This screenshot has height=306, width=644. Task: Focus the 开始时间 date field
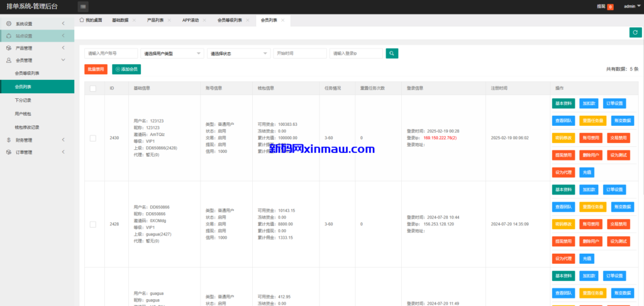click(300, 54)
